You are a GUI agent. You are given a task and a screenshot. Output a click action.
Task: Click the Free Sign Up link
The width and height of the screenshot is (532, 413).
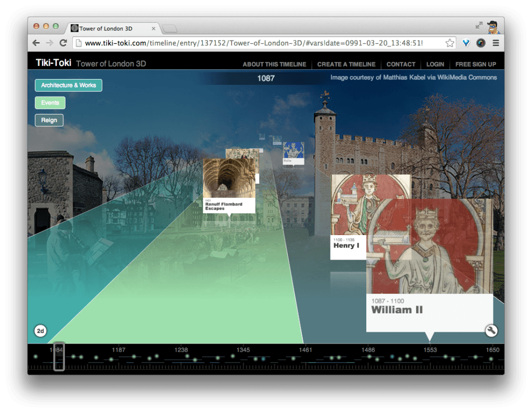[475, 64]
